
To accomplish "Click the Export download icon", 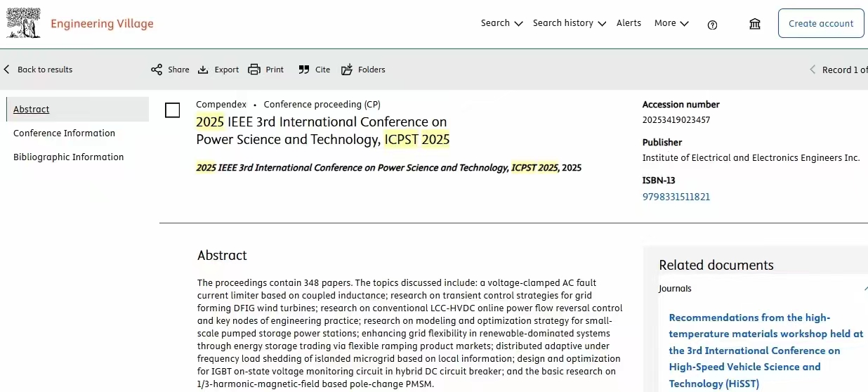I will point(203,70).
